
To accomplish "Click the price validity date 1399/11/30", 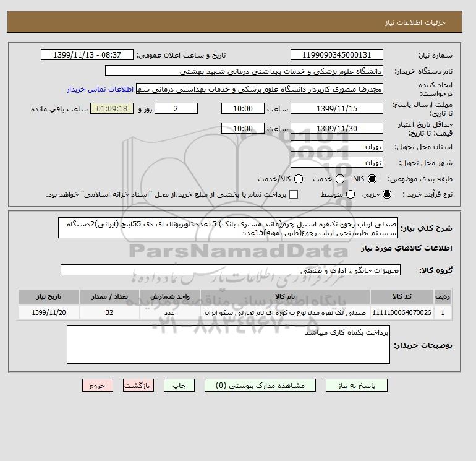I will (x=337, y=128).
